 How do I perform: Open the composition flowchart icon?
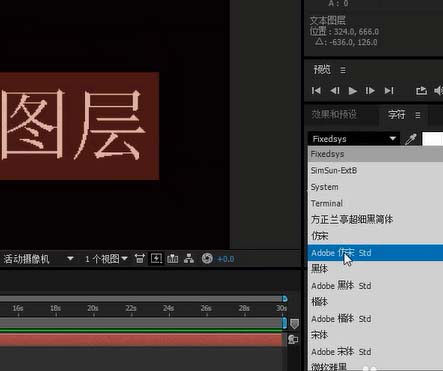click(189, 259)
